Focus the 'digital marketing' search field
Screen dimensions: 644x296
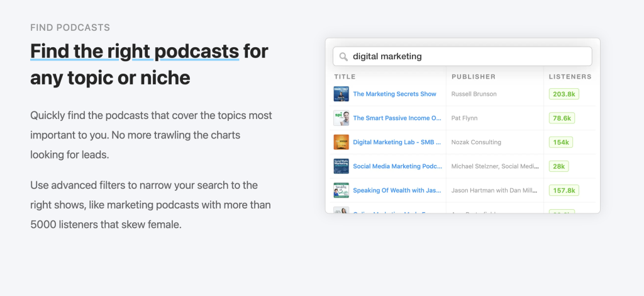point(465,57)
